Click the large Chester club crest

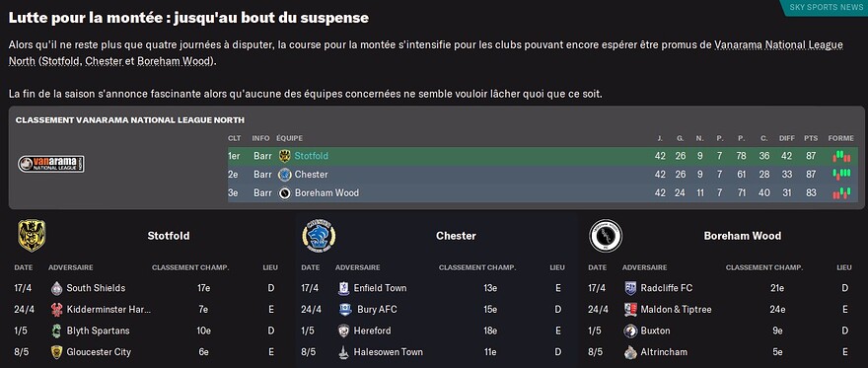click(x=319, y=236)
